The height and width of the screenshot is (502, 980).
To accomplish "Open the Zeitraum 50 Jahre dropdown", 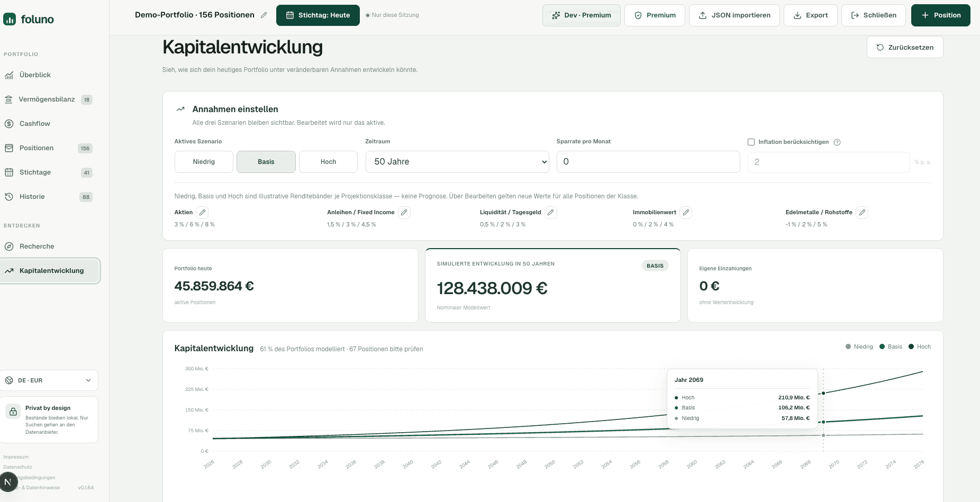I will point(457,162).
